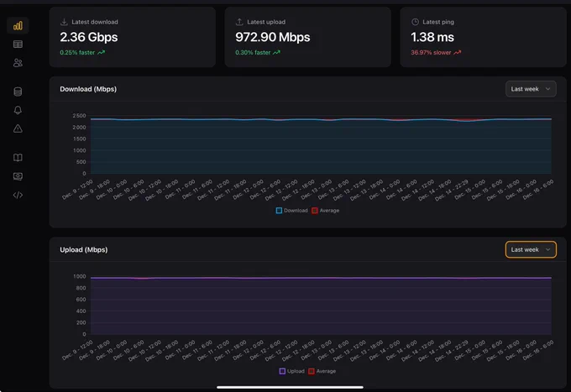Click the red Average color box in upload legend
571x392 pixels.
tap(312, 371)
